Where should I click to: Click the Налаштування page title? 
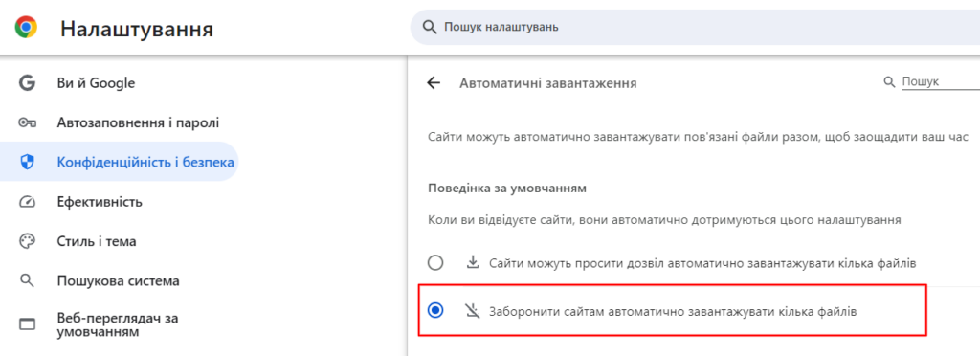tap(137, 29)
